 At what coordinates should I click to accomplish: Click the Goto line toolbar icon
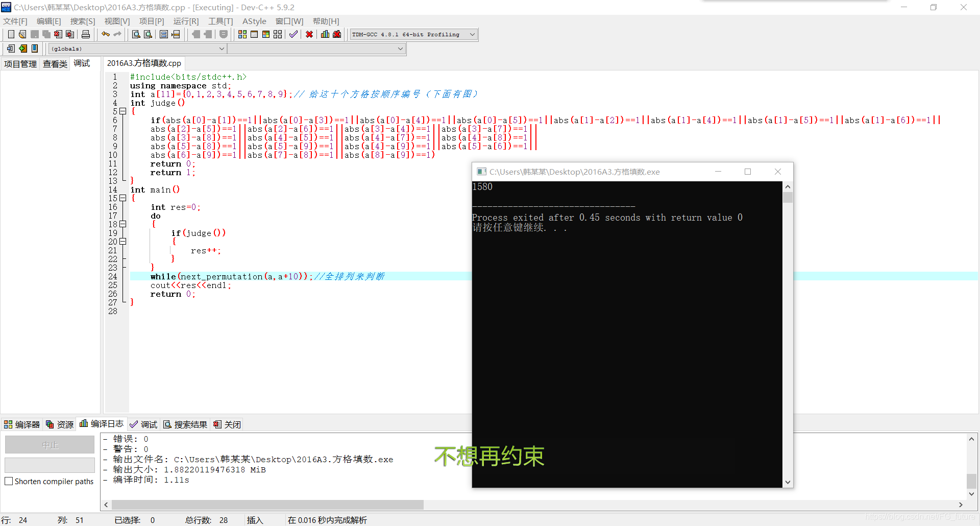[x=176, y=34]
